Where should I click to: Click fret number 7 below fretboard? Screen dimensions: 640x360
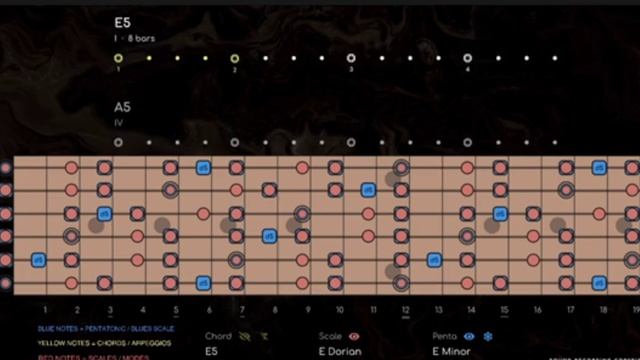coord(242,311)
